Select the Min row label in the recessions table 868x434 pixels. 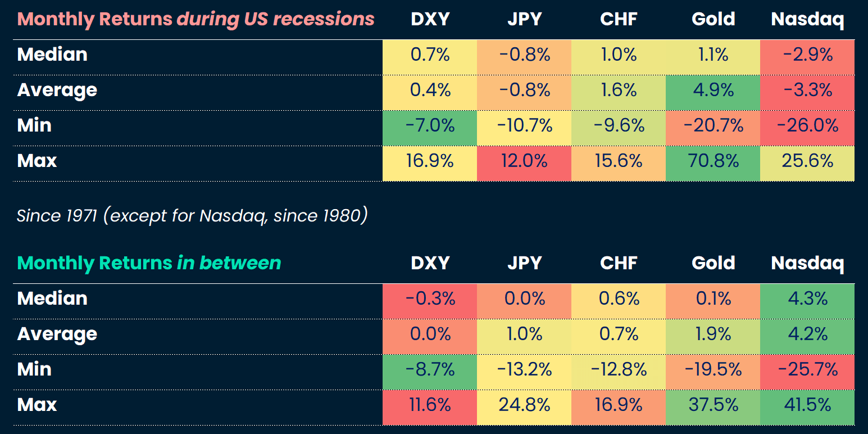[34, 125]
